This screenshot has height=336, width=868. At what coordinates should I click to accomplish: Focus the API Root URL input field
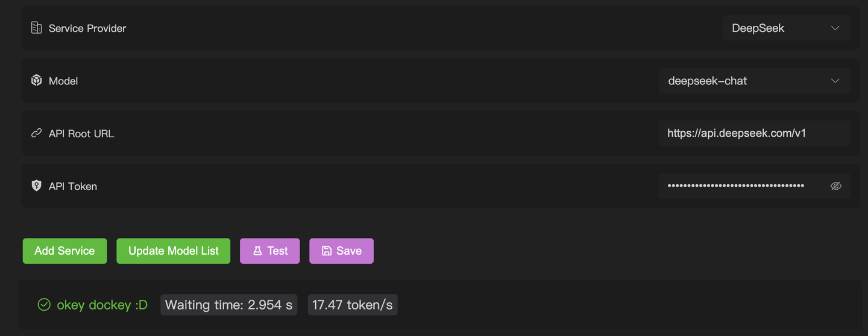pos(754,133)
